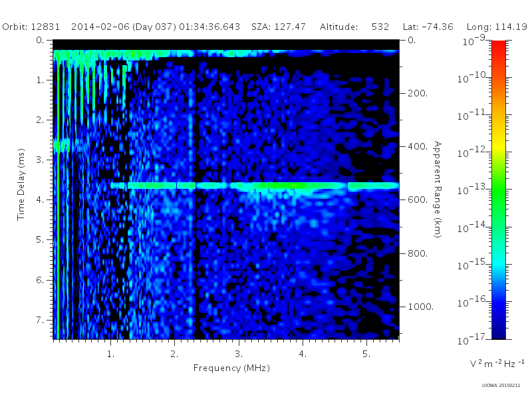Click the 3. time delay tick label
The image size is (532, 399).
[x=40, y=160]
